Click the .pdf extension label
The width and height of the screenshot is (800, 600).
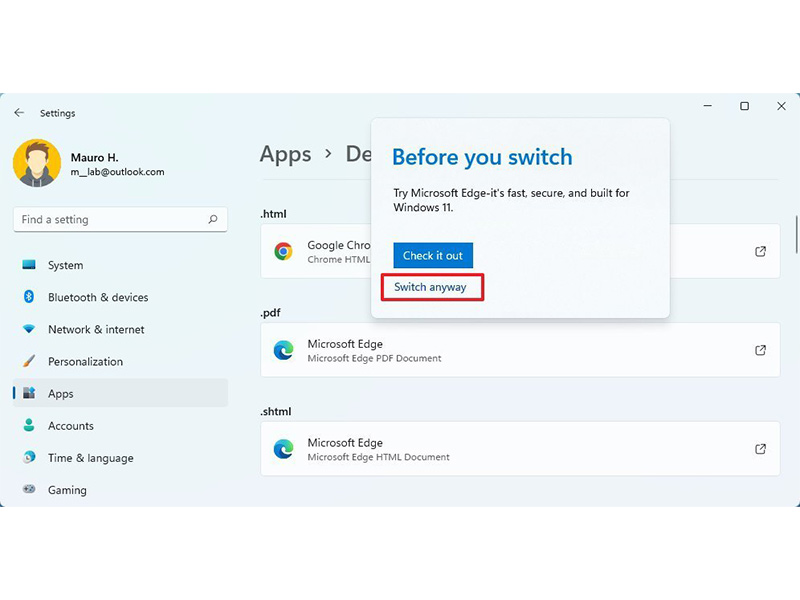point(270,312)
